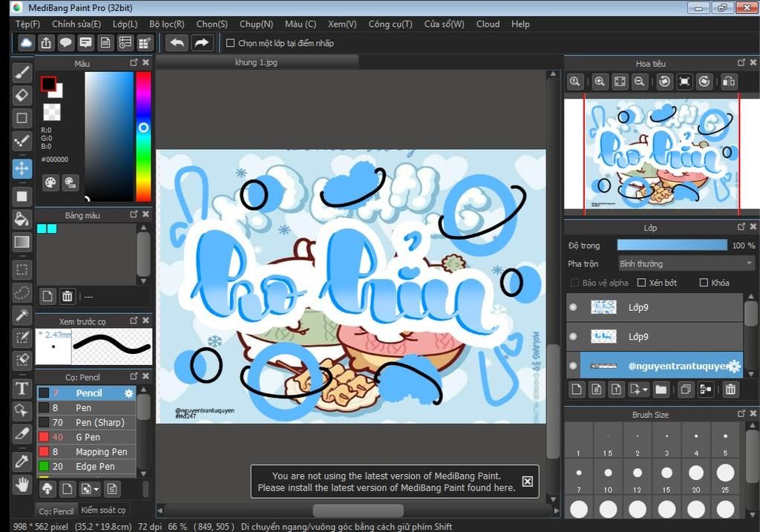Click the Redo arrow in the toolbar
The height and width of the screenshot is (532, 760).
coord(201,43)
